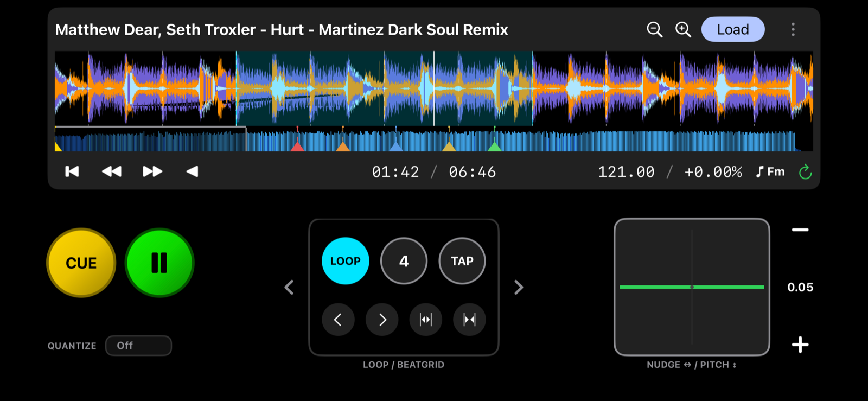The image size is (868, 401).
Task: Open the three-dot options menu
Action: tap(793, 29)
